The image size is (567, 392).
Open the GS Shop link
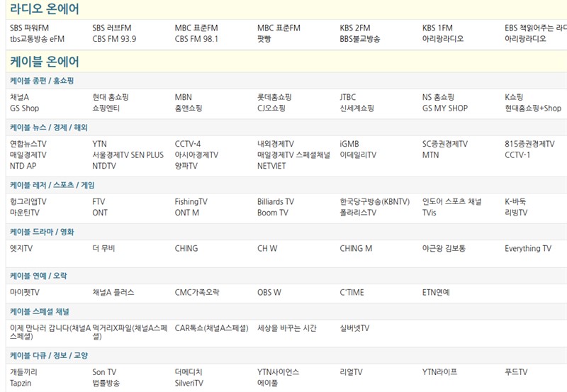click(x=24, y=108)
